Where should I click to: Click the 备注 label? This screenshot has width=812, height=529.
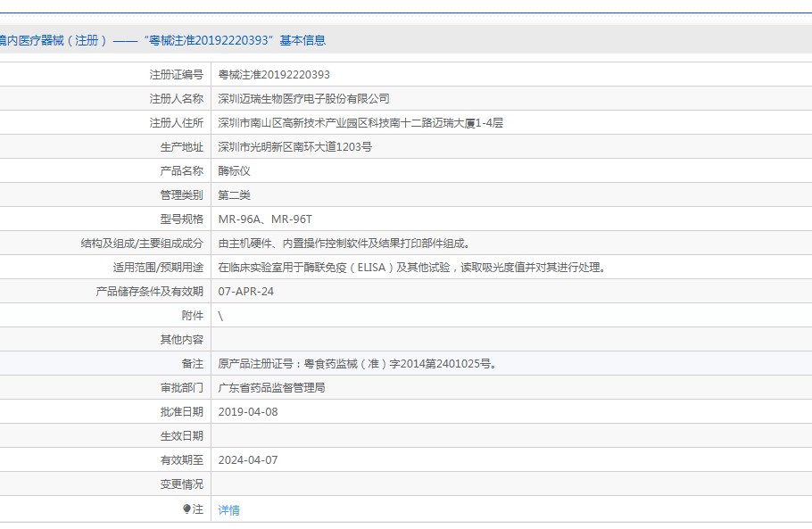click(x=193, y=364)
